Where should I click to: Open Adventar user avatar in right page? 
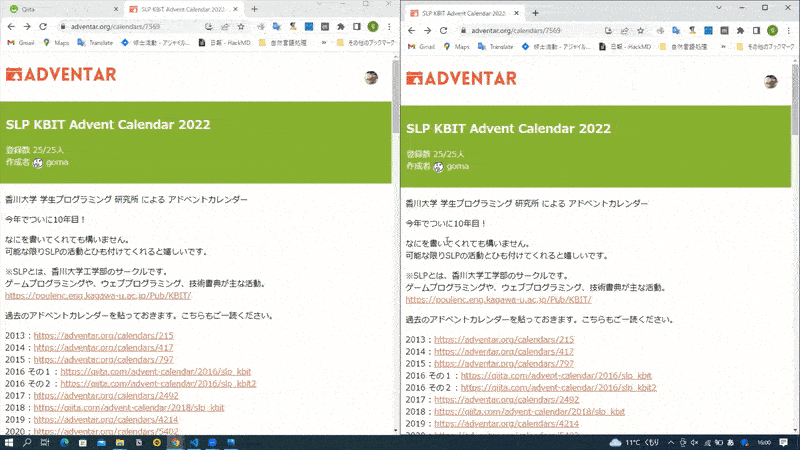point(770,82)
